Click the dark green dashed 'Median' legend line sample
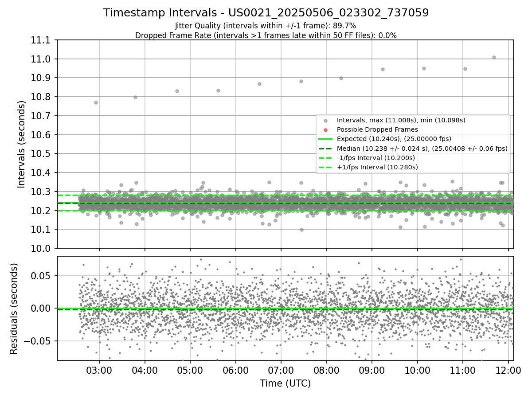 point(326,149)
